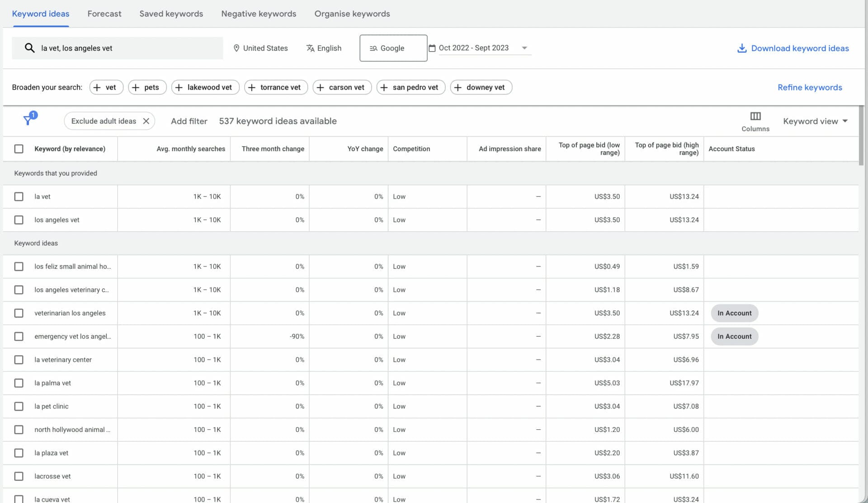Open the Keyword view dropdown
This screenshot has width=868, height=503.
click(x=815, y=121)
